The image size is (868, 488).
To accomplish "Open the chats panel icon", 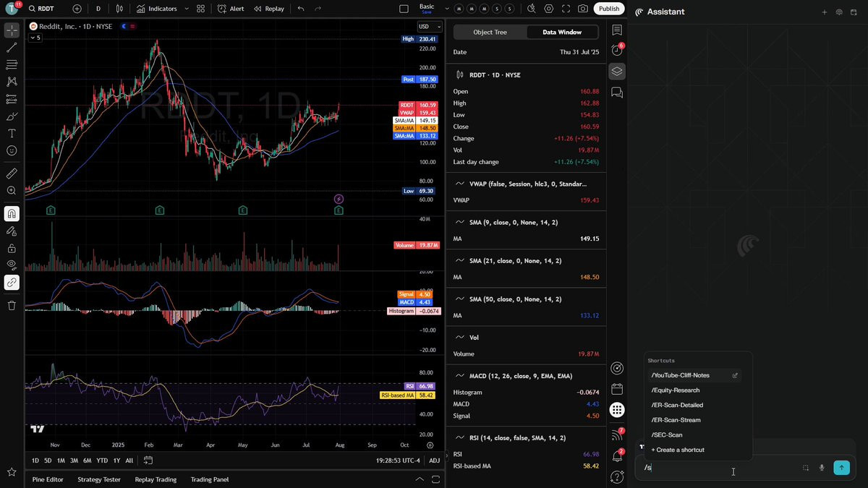I will click(617, 93).
